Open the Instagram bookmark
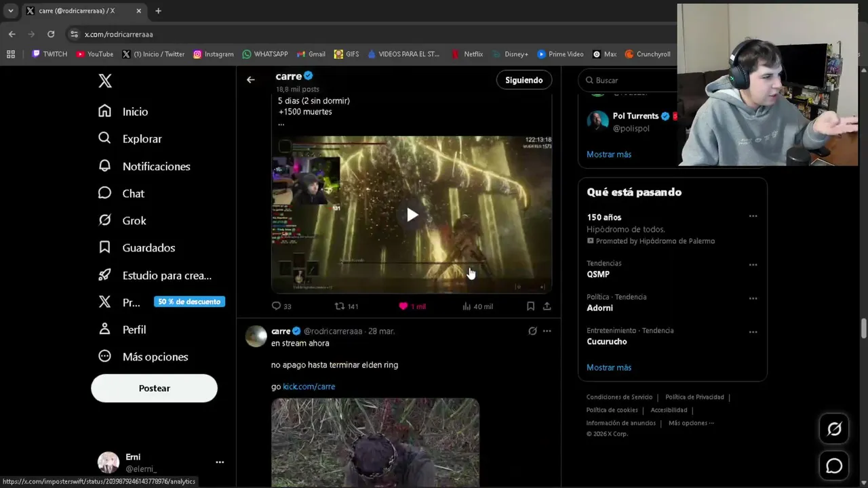 click(x=213, y=54)
